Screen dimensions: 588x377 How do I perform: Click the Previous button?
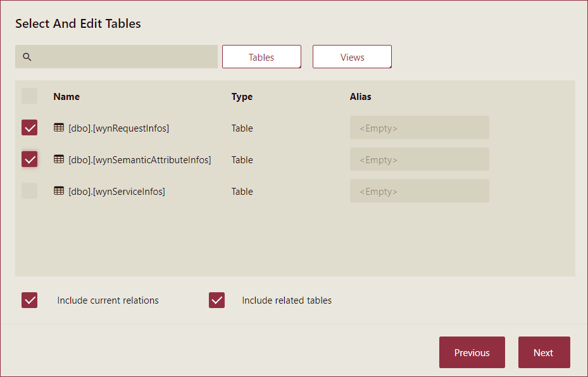pos(472,352)
